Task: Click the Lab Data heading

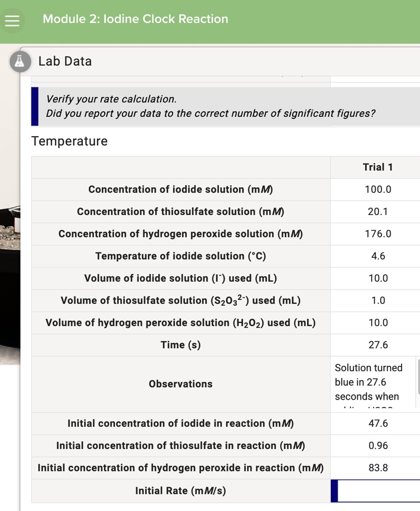Action: pos(64,61)
